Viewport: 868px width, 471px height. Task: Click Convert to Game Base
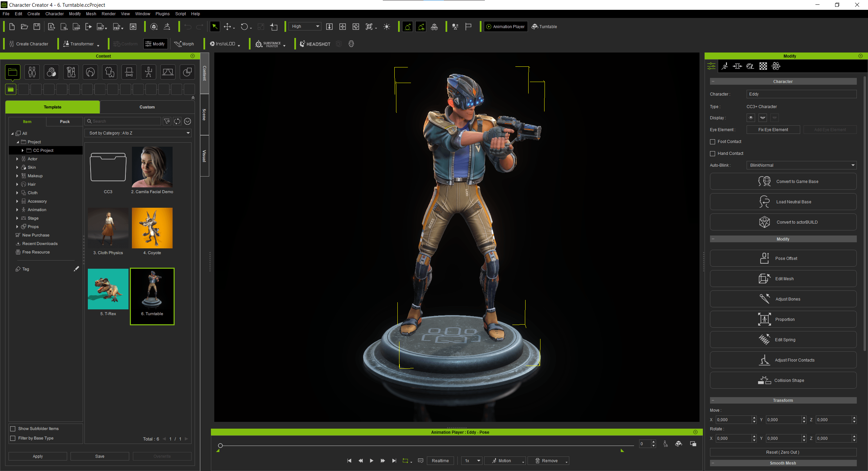point(783,182)
